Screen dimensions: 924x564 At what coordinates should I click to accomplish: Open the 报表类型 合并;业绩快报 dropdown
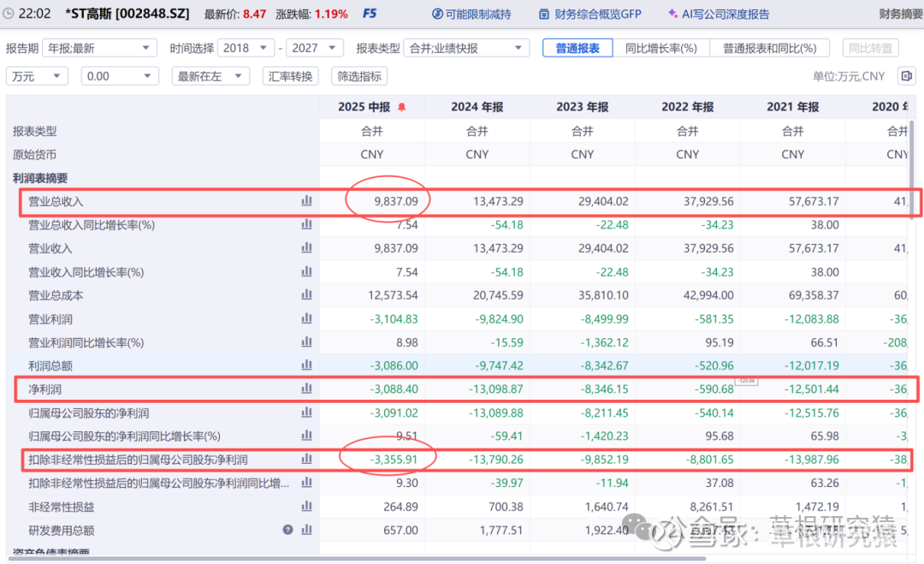pyautogui.click(x=465, y=48)
